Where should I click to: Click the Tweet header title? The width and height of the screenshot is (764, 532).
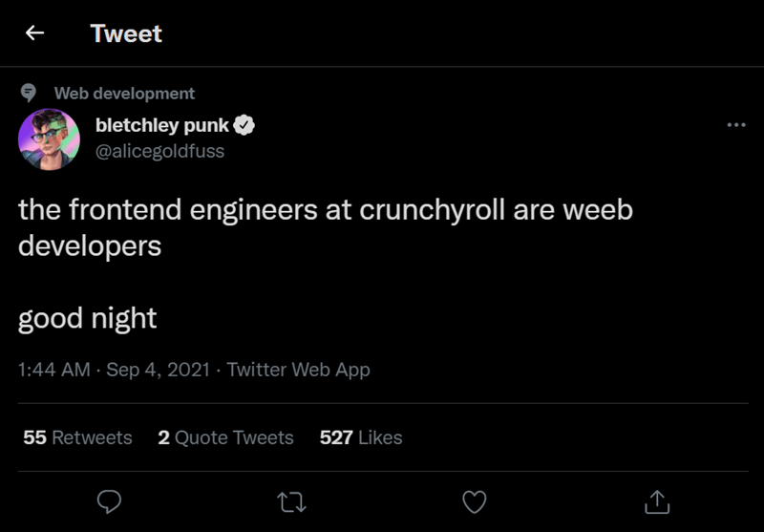coord(126,33)
